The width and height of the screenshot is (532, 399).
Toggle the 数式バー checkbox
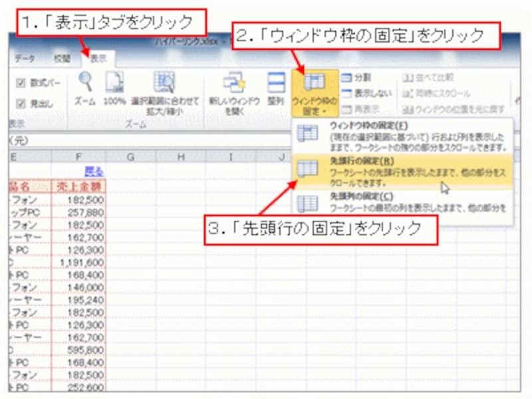(x=21, y=82)
